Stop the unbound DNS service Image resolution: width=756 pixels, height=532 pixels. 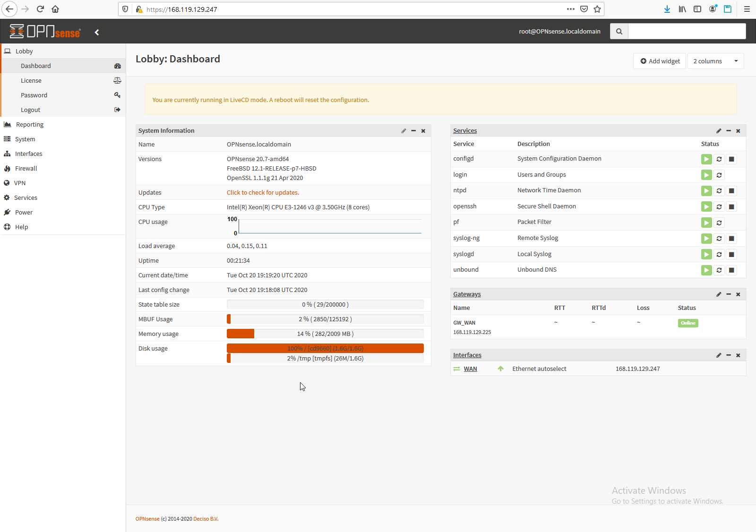[731, 270]
